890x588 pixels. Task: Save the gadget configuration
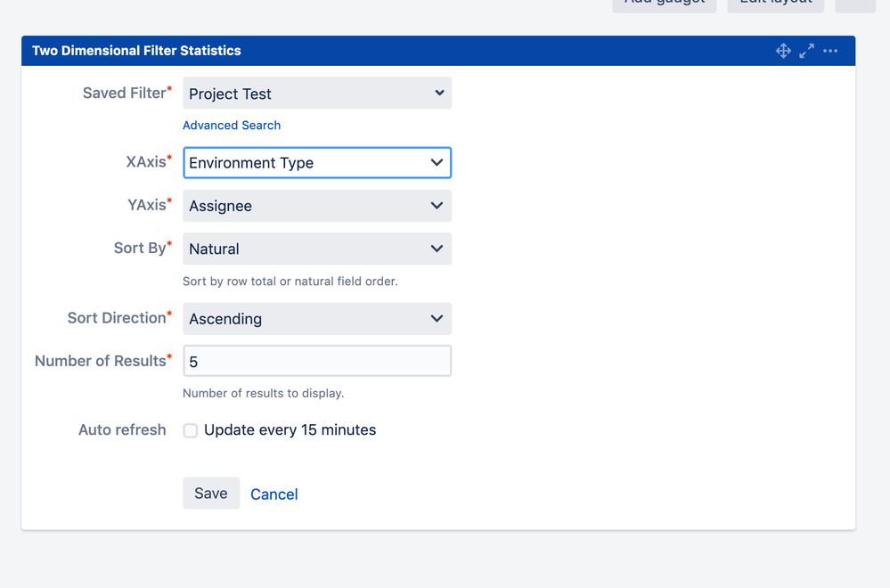click(210, 493)
